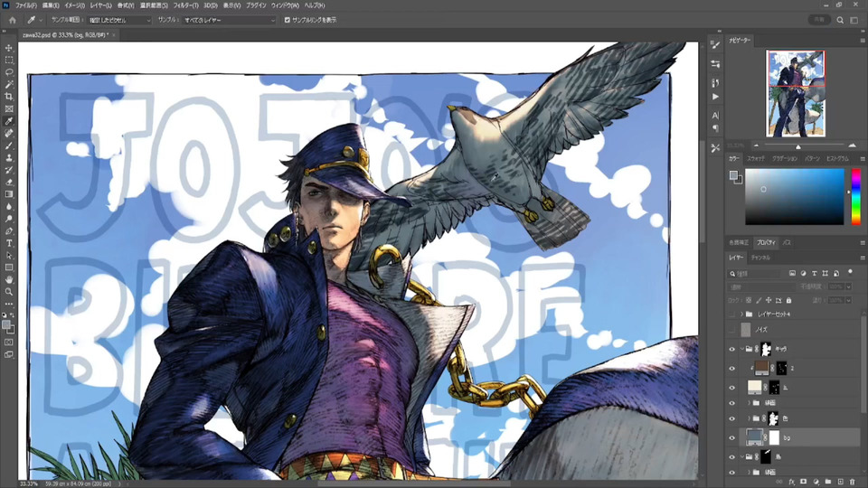Select the Pen tool
The width and height of the screenshot is (868, 488).
(9, 230)
